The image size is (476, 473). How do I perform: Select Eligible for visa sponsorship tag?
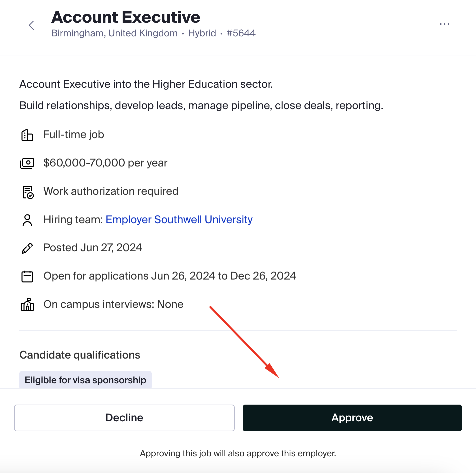point(85,380)
